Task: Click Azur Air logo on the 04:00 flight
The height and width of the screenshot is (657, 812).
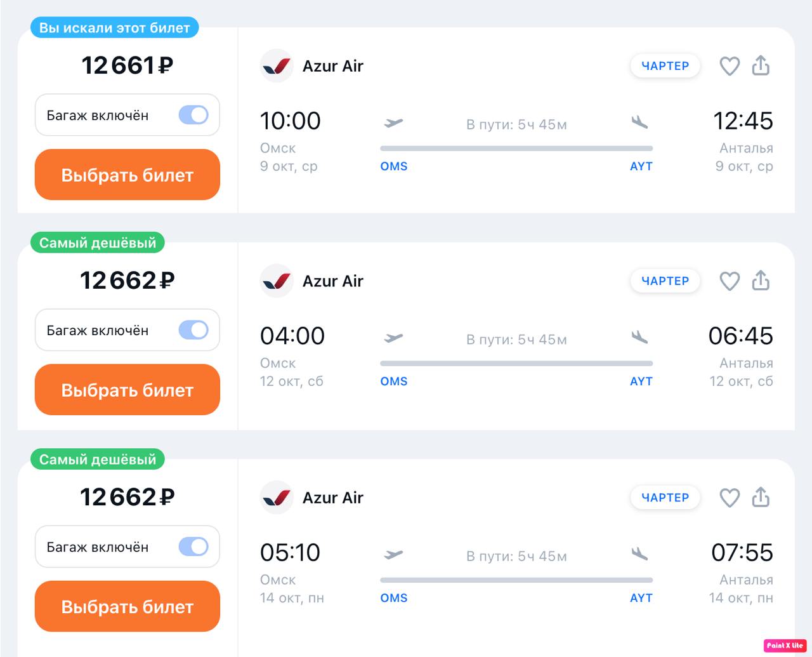Action: (277, 281)
